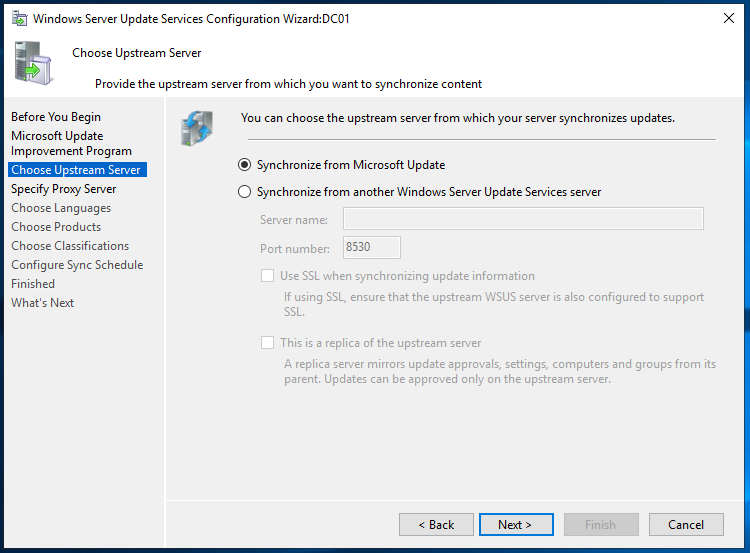Select Synchronize from Microsoft Update option

[244, 165]
